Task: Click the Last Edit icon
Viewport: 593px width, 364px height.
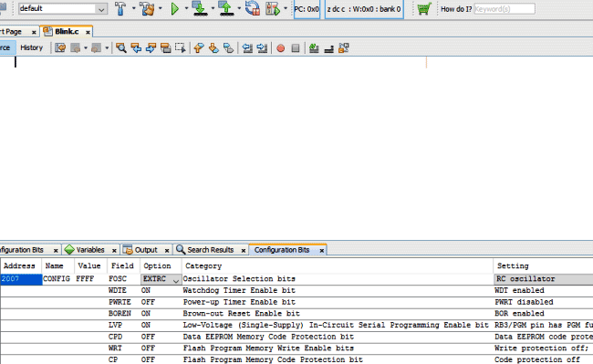Action: 60,48
